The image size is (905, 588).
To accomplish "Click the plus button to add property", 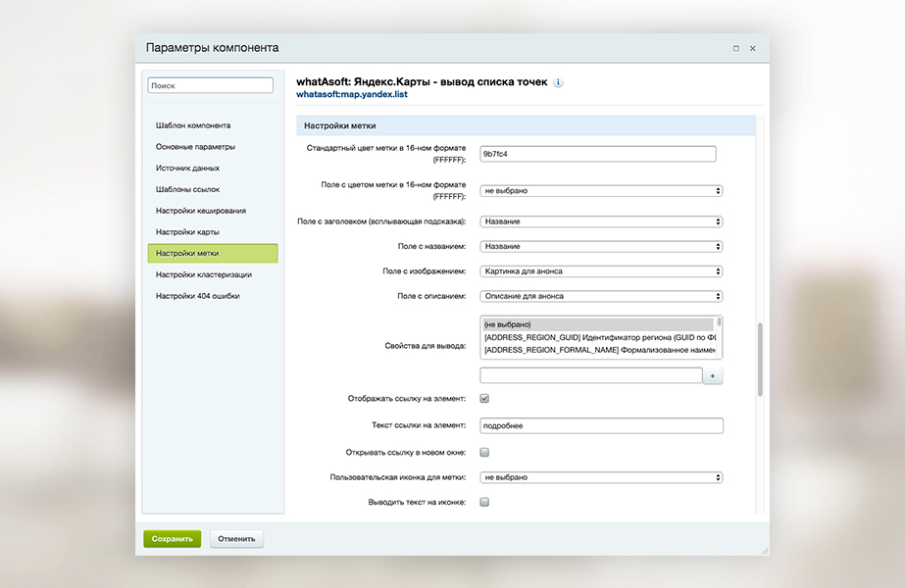I will (713, 376).
